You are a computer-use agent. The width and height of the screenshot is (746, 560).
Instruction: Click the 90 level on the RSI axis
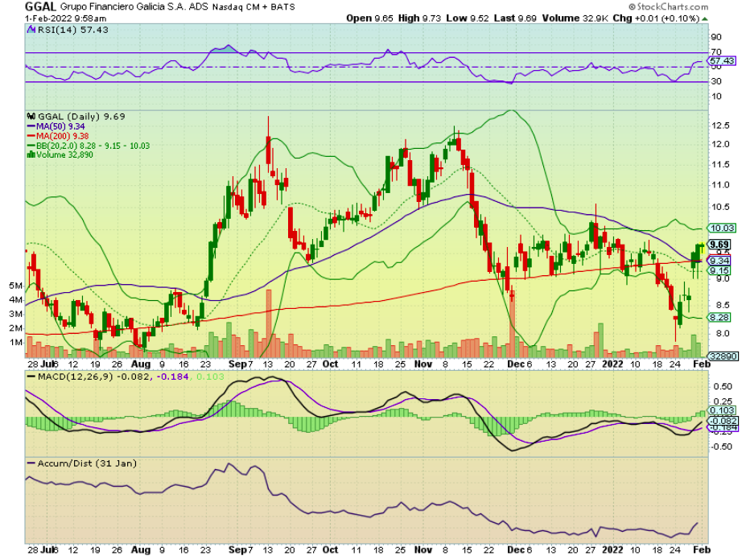point(716,37)
